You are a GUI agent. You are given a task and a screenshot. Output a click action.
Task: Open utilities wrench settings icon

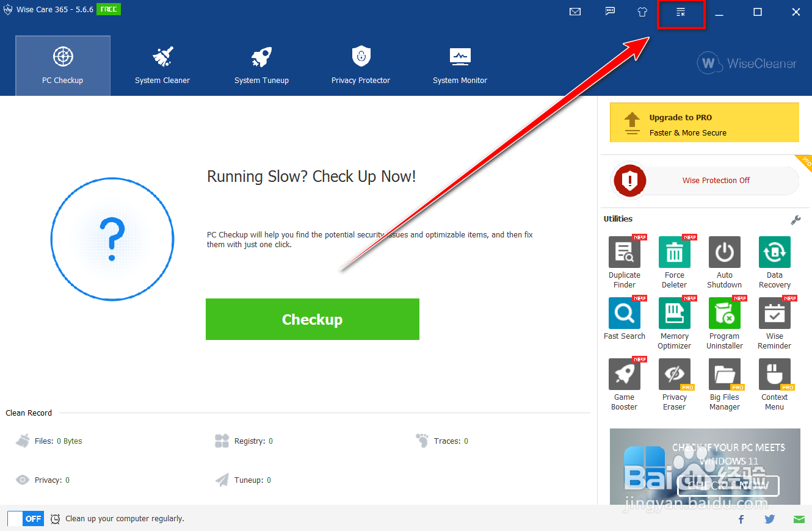[796, 220]
